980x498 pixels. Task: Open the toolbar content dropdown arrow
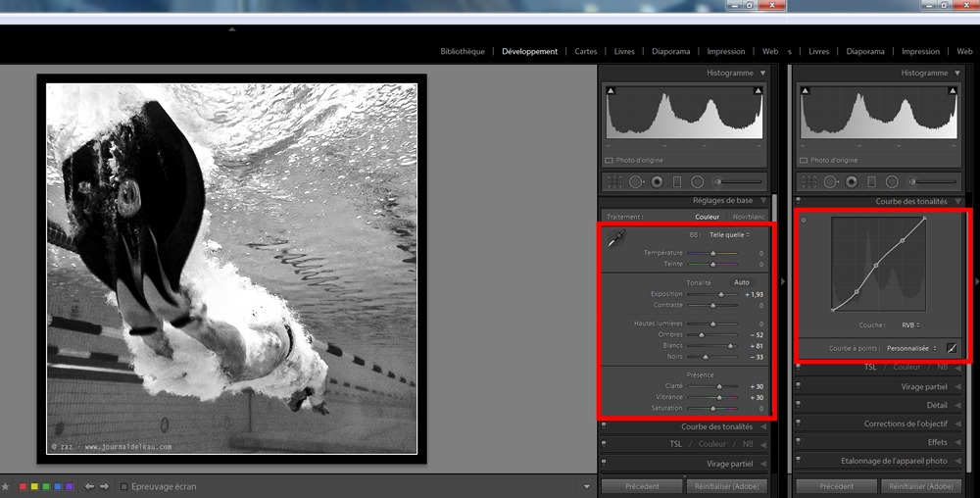(x=586, y=487)
